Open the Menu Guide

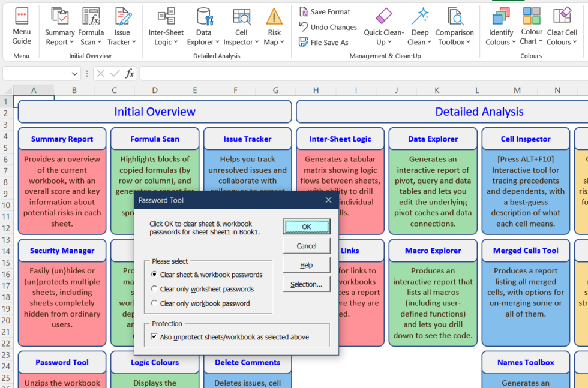22,25
